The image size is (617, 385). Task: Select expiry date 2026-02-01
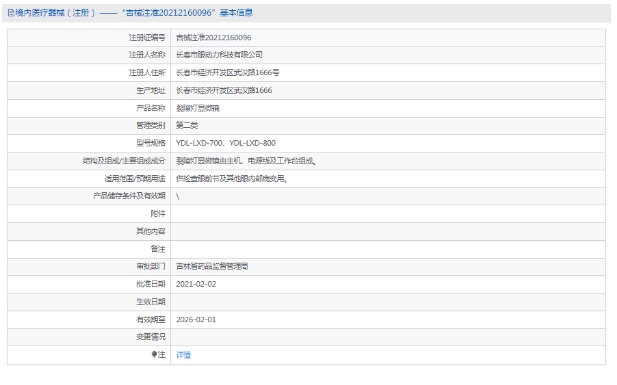point(196,320)
